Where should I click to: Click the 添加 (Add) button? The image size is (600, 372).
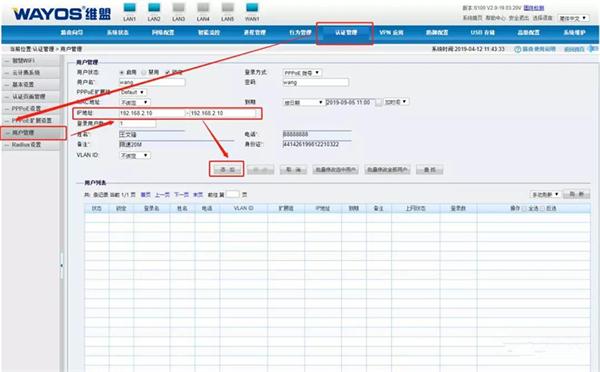click(227, 170)
